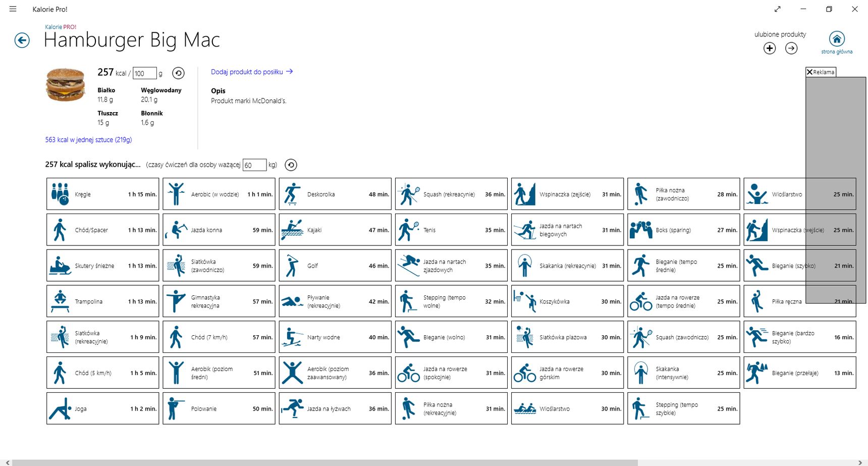
Task: Open the Chód (5 km/h) tile
Action: (103, 373)
